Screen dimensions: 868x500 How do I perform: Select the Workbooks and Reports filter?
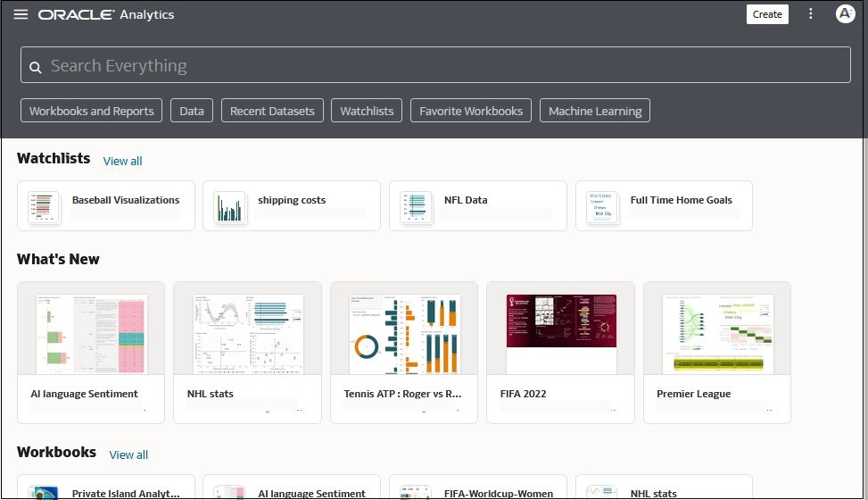[x=91, y=111]
